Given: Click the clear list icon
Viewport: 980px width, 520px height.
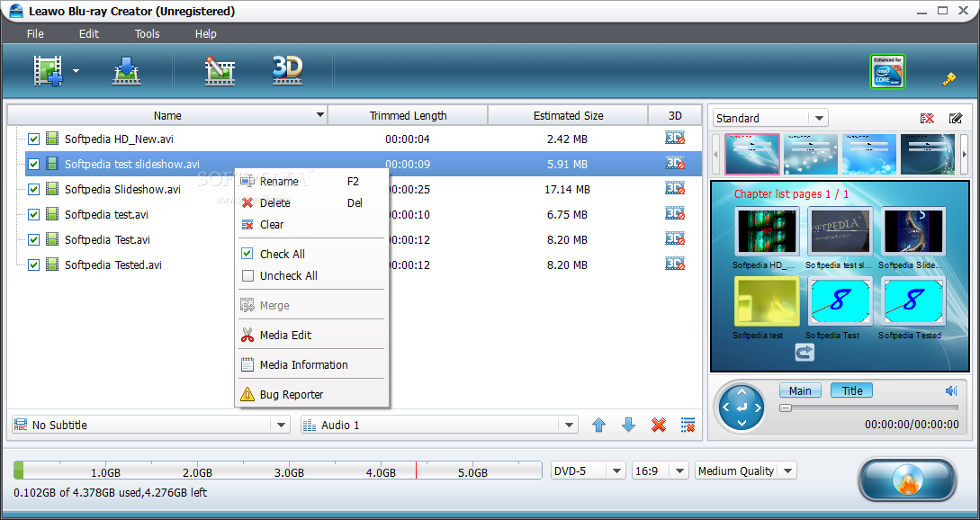Looking at the screenshot, I should [688, 425].
